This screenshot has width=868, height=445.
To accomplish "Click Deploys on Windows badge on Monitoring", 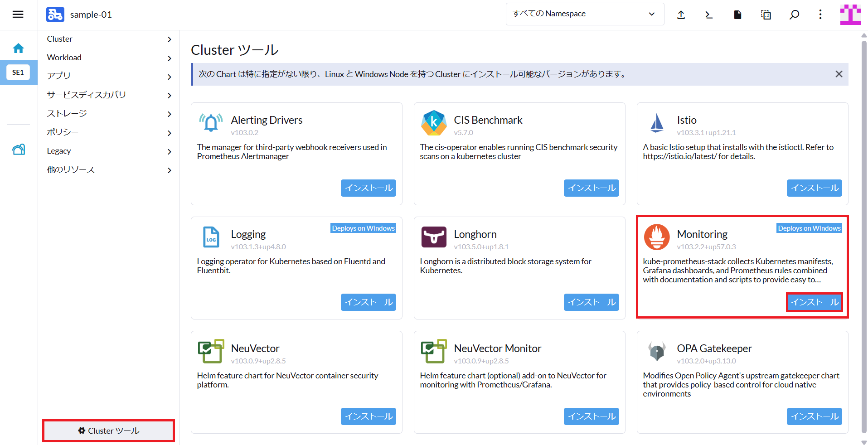I will (x=809, y=228).
